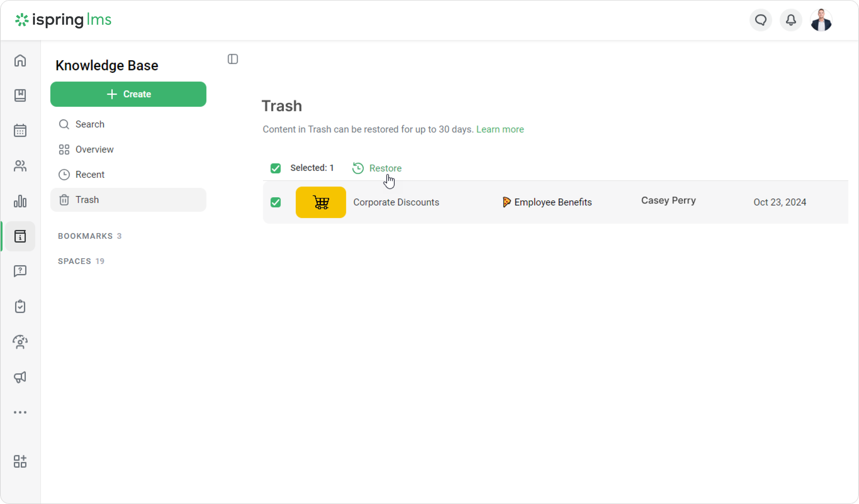Viewport: 859px width, 504px height.
Task: Open the Learn more link
Action: (x=500, y=129)
